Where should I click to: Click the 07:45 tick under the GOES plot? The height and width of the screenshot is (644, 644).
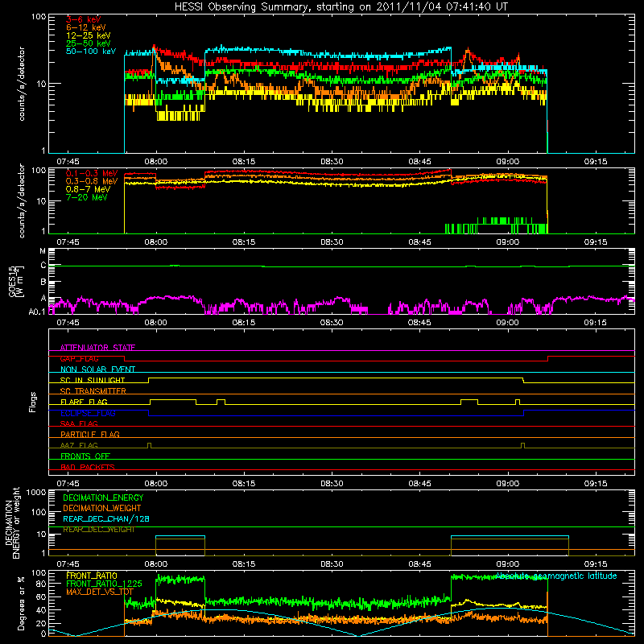click(68, 323)
